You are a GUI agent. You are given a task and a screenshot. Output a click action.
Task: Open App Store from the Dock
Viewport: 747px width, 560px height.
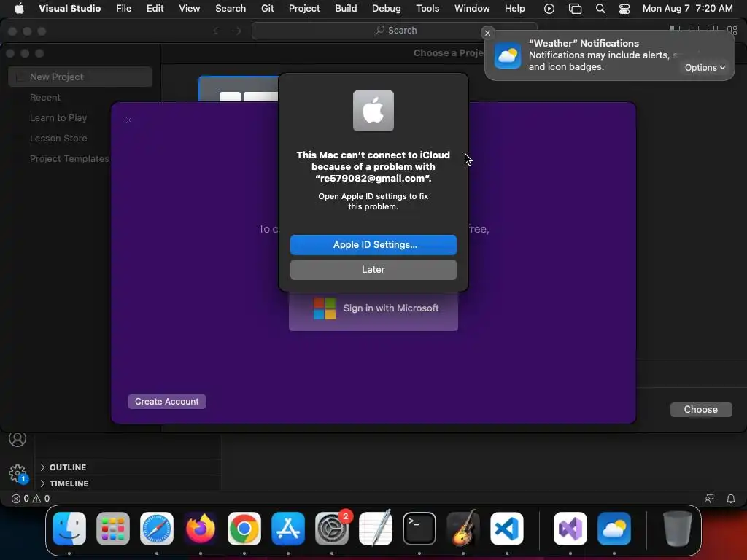(x=288, y=529)
